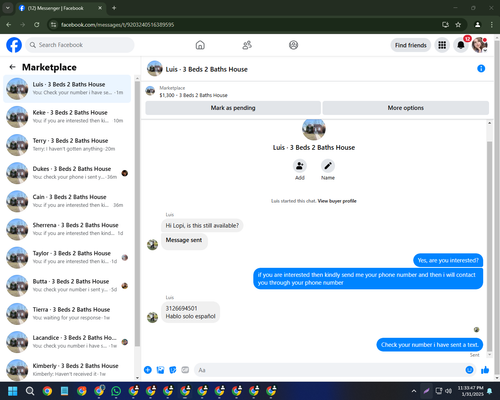Open taskbar search icon
The height and width of the screenshot is (400, 500).
point(30,391)
